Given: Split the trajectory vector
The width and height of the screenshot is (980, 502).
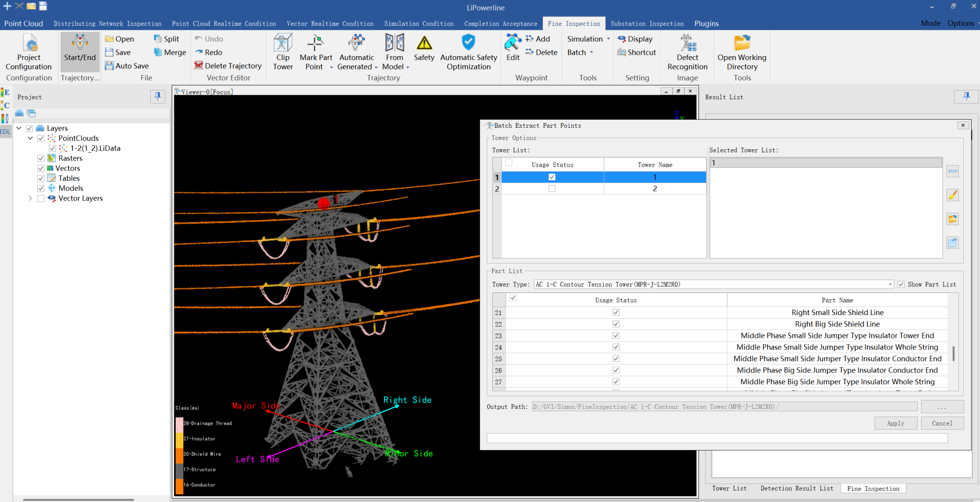Looking at the screenshot, I should (x=166, y=39).
